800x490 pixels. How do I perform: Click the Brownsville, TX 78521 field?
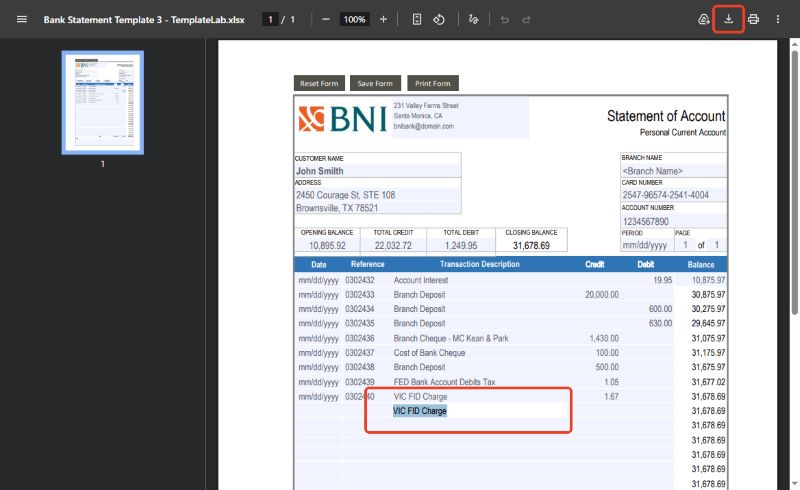(x=378, y=208)
